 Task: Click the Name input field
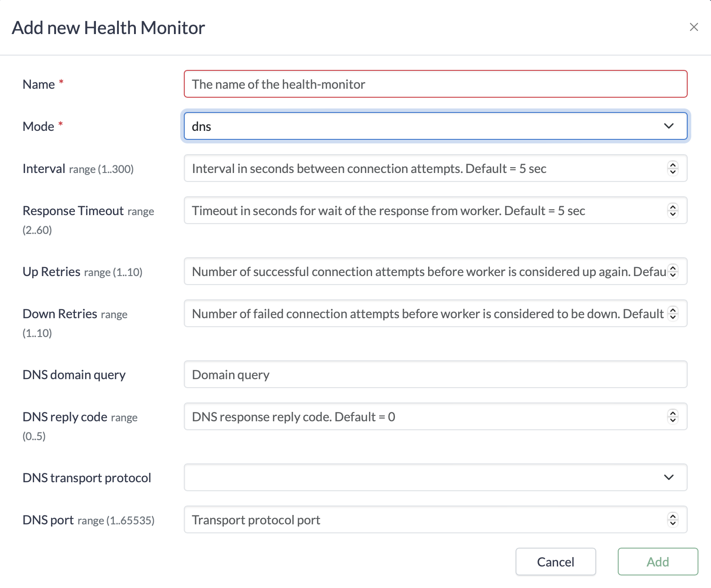coord(435,84)
